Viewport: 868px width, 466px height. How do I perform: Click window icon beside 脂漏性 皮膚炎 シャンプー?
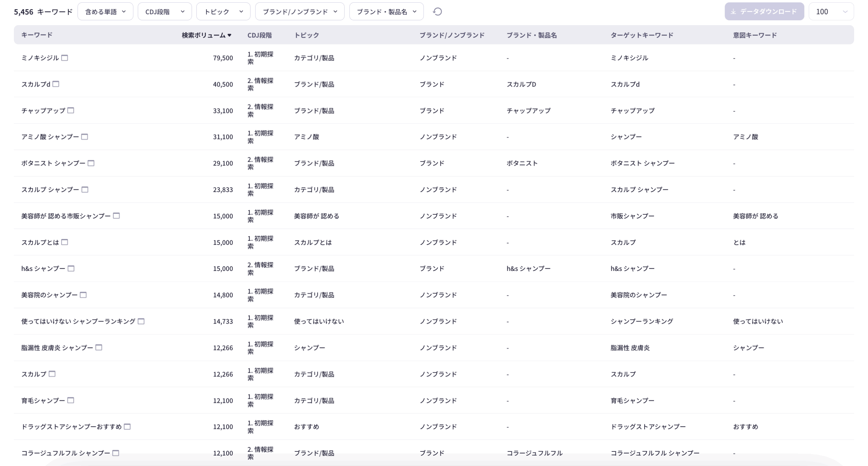pos(99,347)
